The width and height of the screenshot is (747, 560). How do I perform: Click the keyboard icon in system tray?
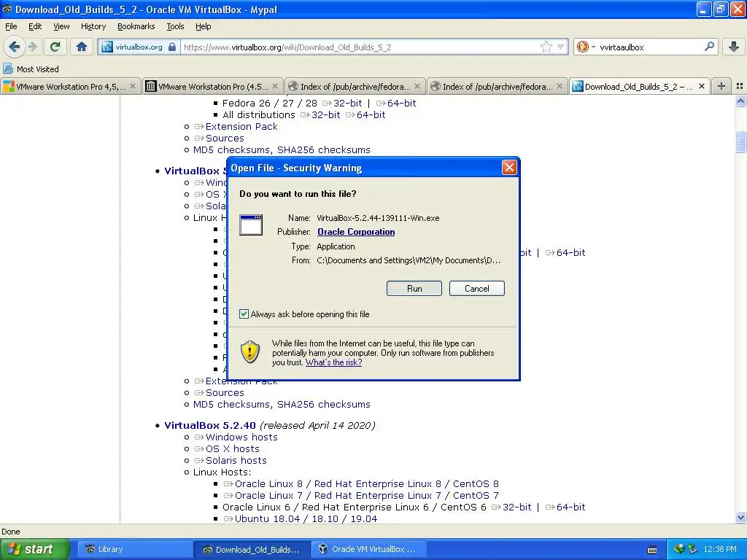tap(652, 550)
